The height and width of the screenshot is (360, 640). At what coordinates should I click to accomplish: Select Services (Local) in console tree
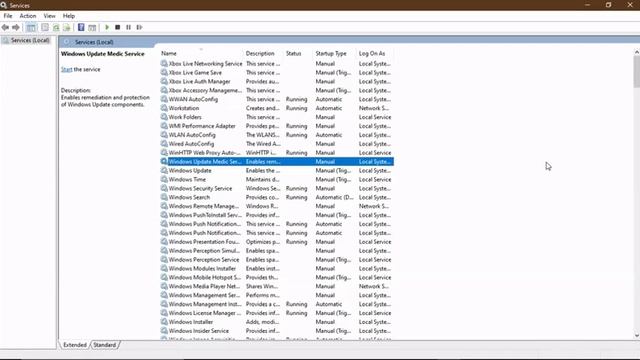point(30,40)
